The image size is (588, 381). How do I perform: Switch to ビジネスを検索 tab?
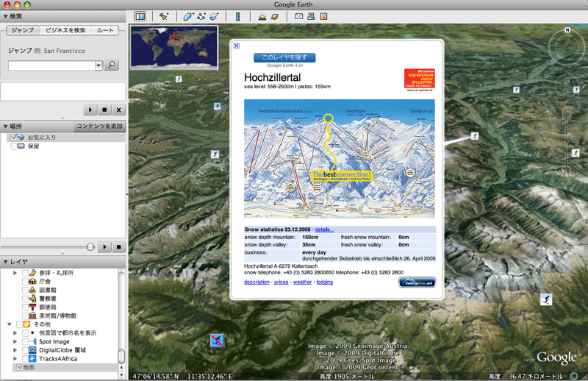[65, 30]
